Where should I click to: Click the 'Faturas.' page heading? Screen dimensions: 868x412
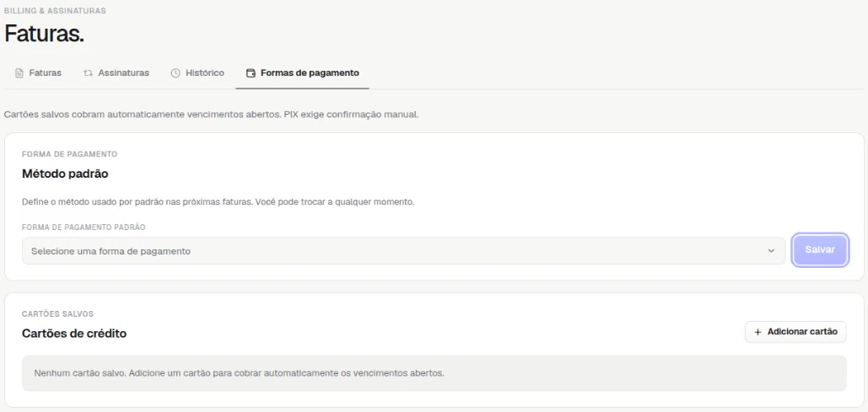(44, 35)
